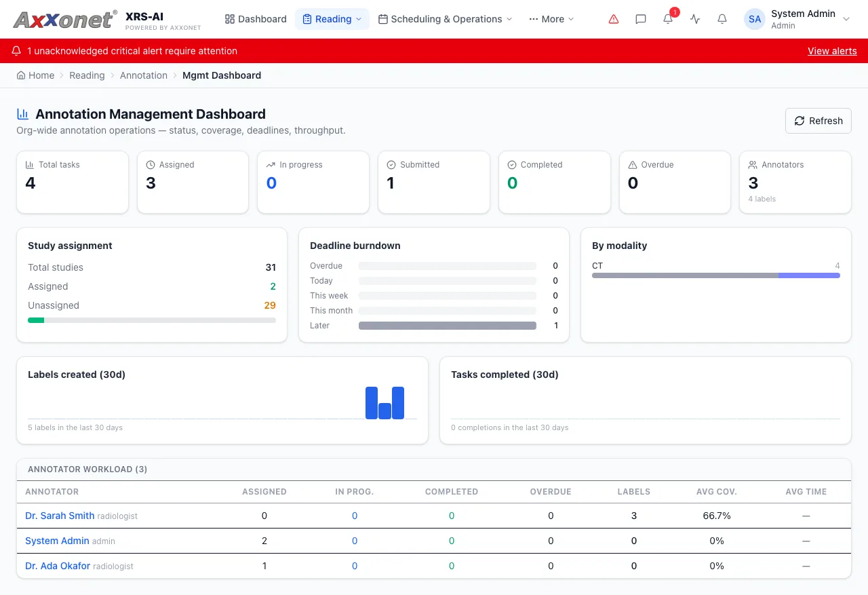
Task: Click the Unassigned count 29
Action: (270, 305)
